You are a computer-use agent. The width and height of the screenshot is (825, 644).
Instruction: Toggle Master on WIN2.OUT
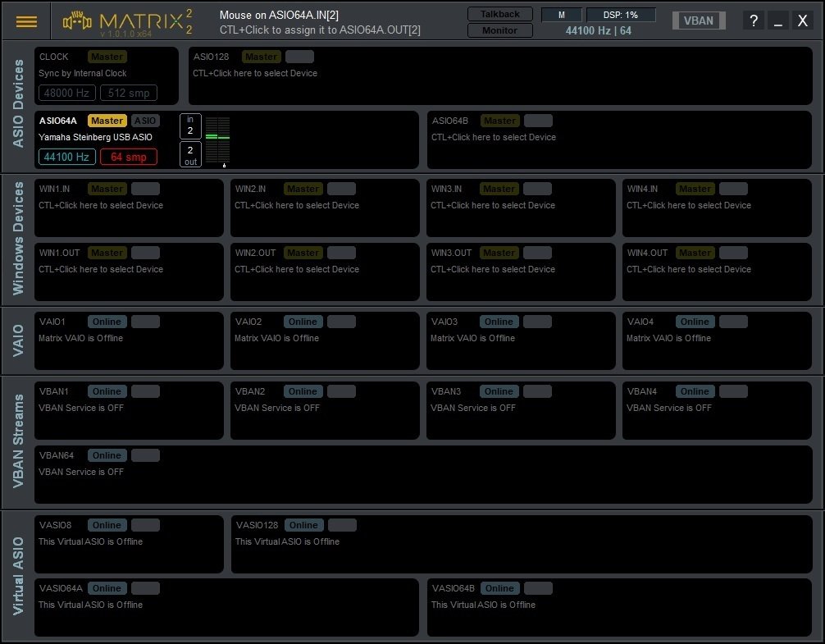coord(303,253)
